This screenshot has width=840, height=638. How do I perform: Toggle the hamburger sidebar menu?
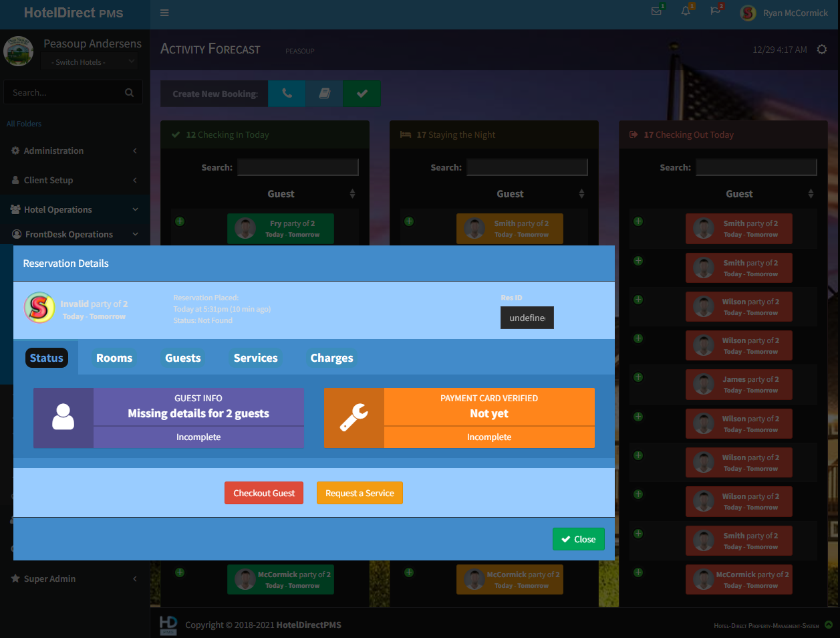pos(164,13)
